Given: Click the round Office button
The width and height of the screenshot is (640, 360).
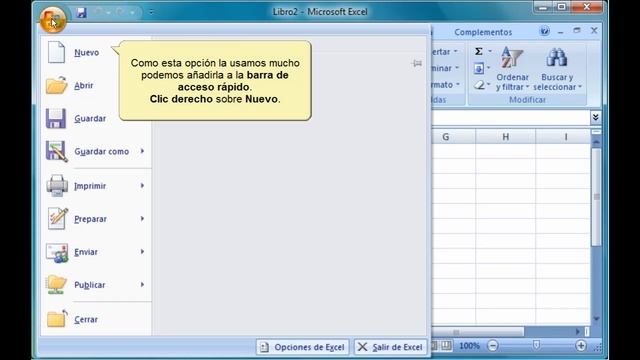Looking at the screenshot, I should [53, 19].
